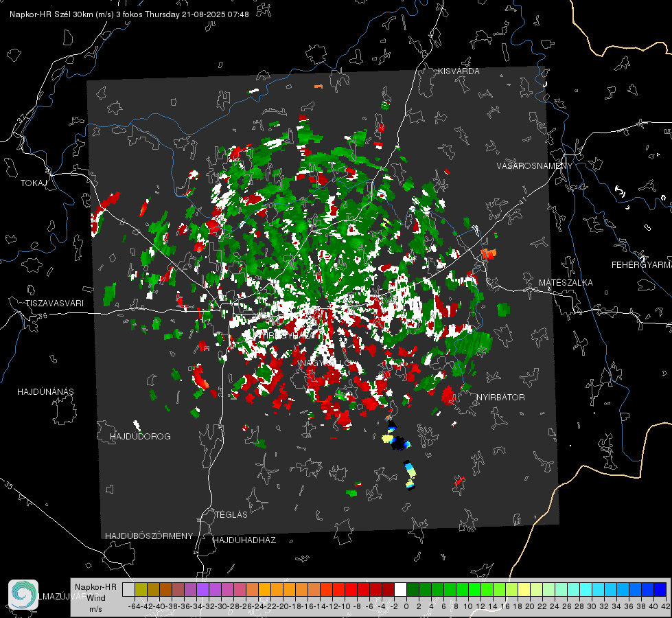Click the VÁSÁROSNAMÉNY city label
The width and height of the screenshot is (672, 618).
535,166
